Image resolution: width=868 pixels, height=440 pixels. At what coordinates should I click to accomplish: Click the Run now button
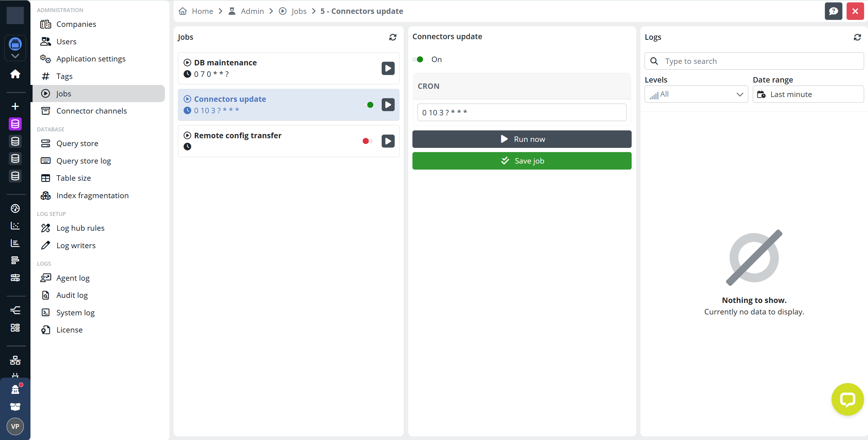[522, 139]
